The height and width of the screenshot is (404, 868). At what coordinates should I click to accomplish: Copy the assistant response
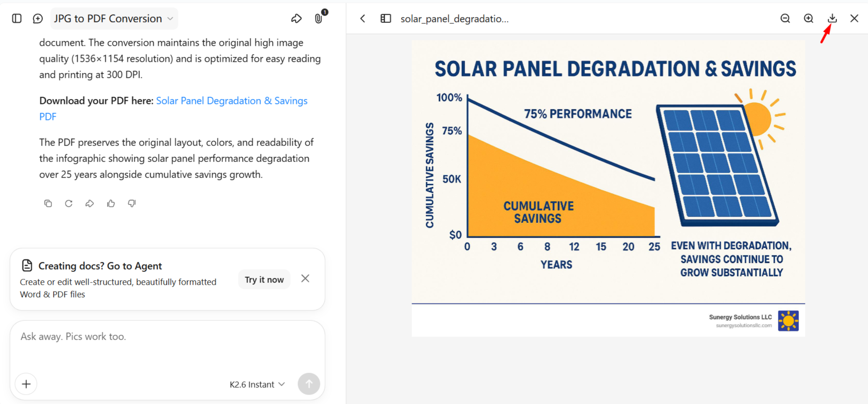click(48, 203)
